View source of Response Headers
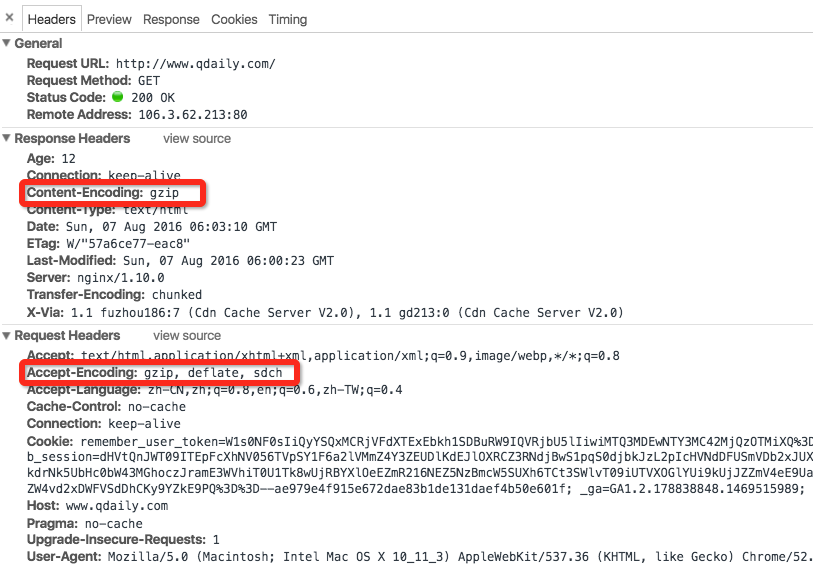The image size is (813, 568). 197,139
